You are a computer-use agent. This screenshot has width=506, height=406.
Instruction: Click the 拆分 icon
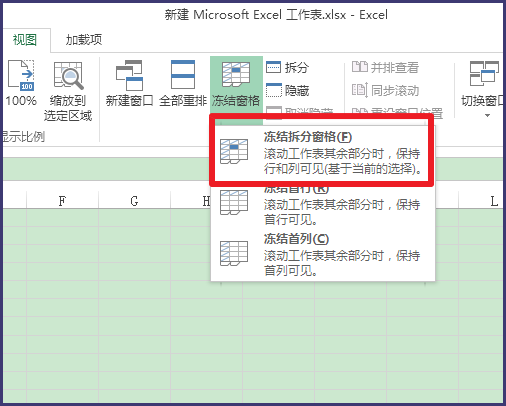point(274,67)
